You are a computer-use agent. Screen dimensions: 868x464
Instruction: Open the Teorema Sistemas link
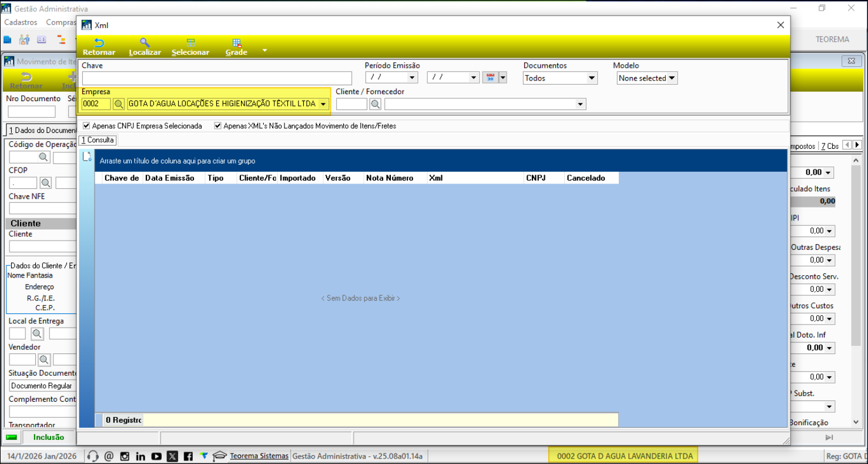click(259, 456)
